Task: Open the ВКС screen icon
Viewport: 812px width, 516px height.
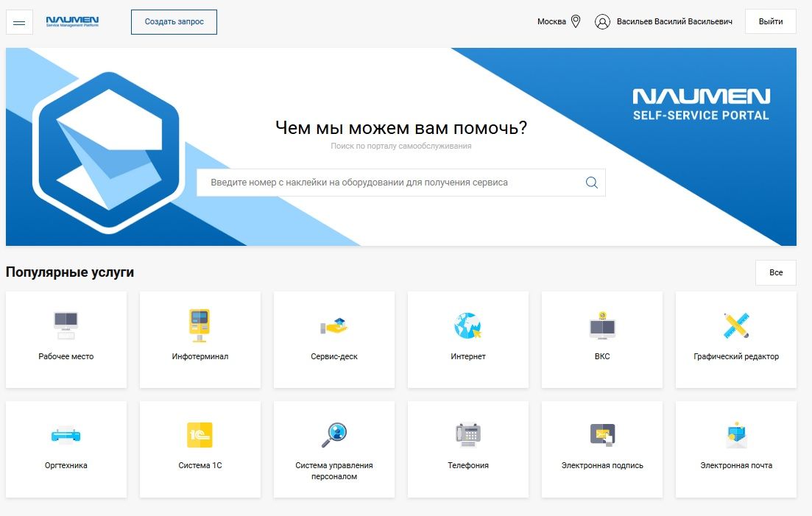Action: pos(602,325)
